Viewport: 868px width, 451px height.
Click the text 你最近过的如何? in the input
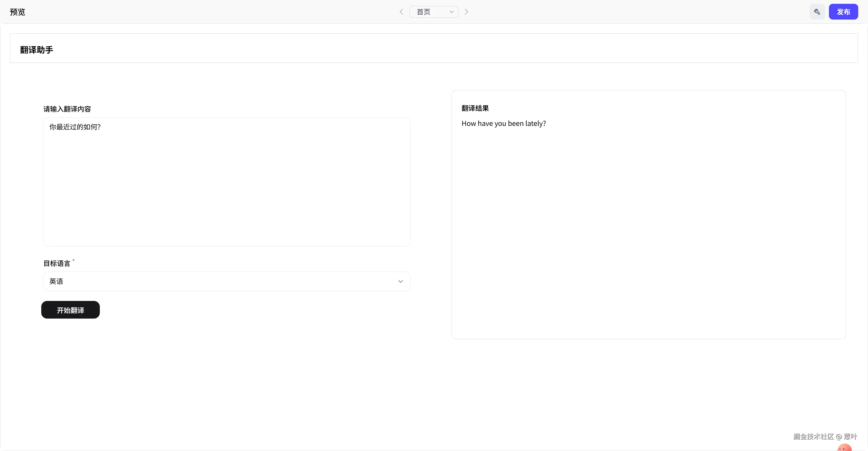[75, 127]
